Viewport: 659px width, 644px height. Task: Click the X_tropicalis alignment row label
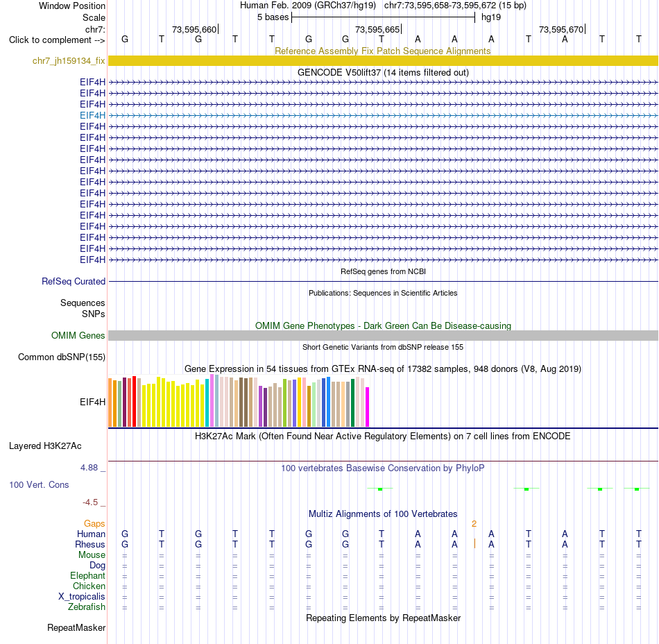[82, 597]
